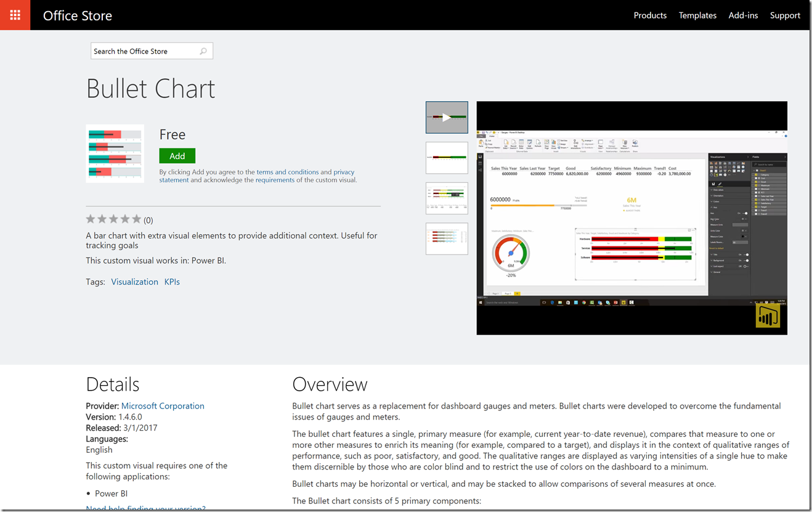
Task: Click the (0) review count
Action: [x=148, y=220]
